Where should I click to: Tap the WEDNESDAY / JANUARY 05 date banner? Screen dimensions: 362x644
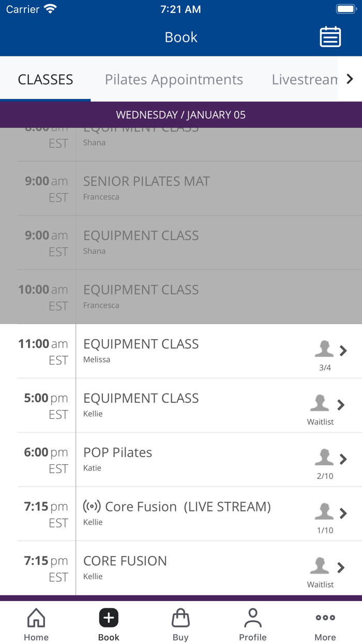(181, 114)
